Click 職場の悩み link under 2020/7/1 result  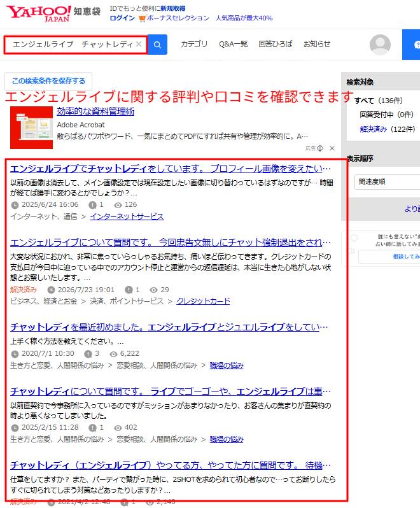tap(227, 365)
